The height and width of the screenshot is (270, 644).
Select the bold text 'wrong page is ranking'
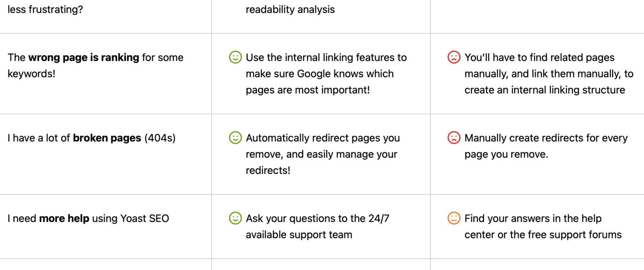[84, 58]
